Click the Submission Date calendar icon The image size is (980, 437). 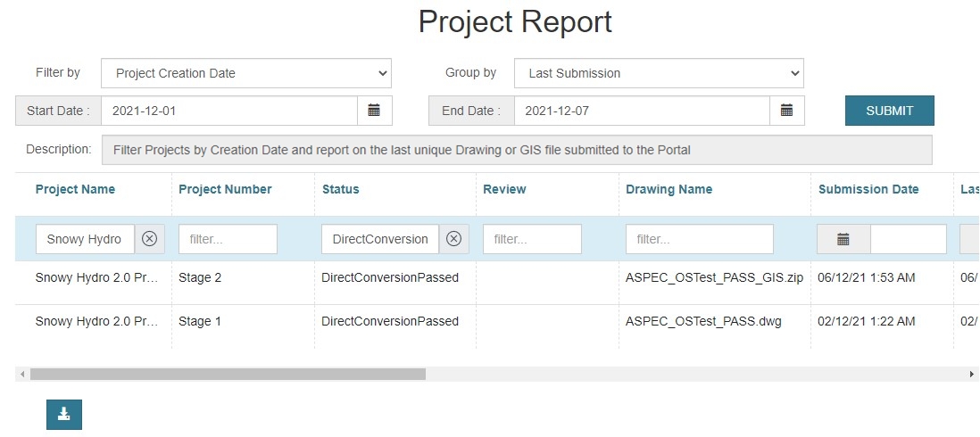(843, 239)
